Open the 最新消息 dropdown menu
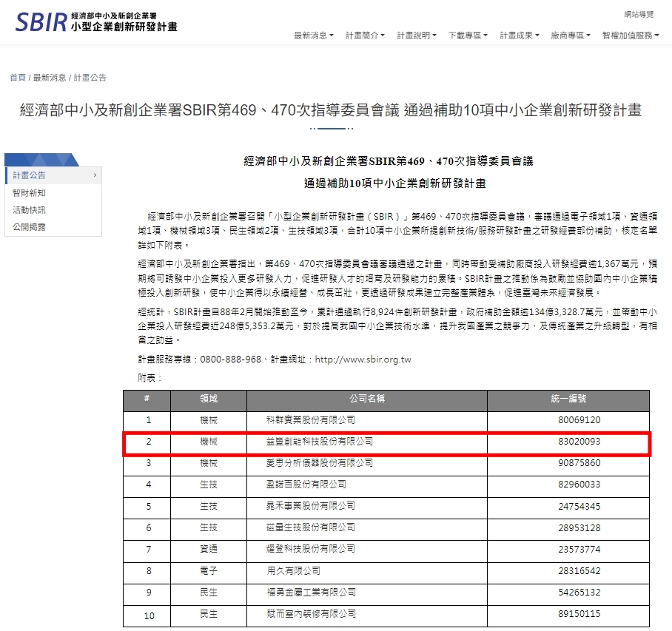Viewport: 672px width, 631px height. (x=314, y=36)
